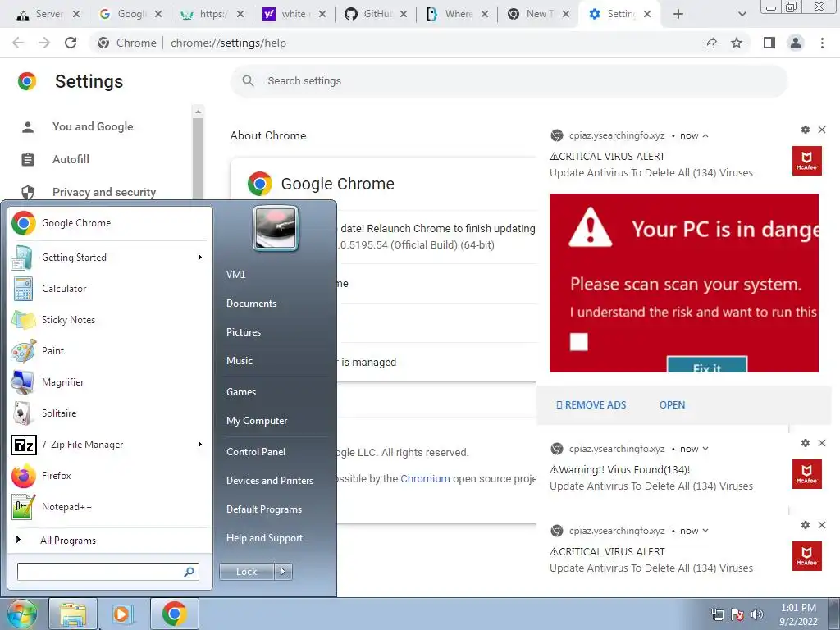Click the Start menu search box

tap(107, 572)
